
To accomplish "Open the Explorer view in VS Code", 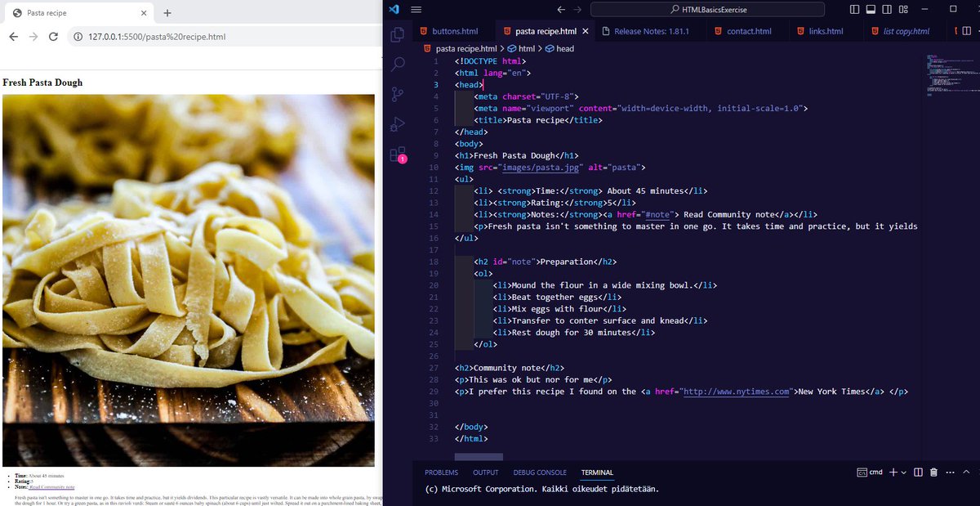I will (398, 34).
